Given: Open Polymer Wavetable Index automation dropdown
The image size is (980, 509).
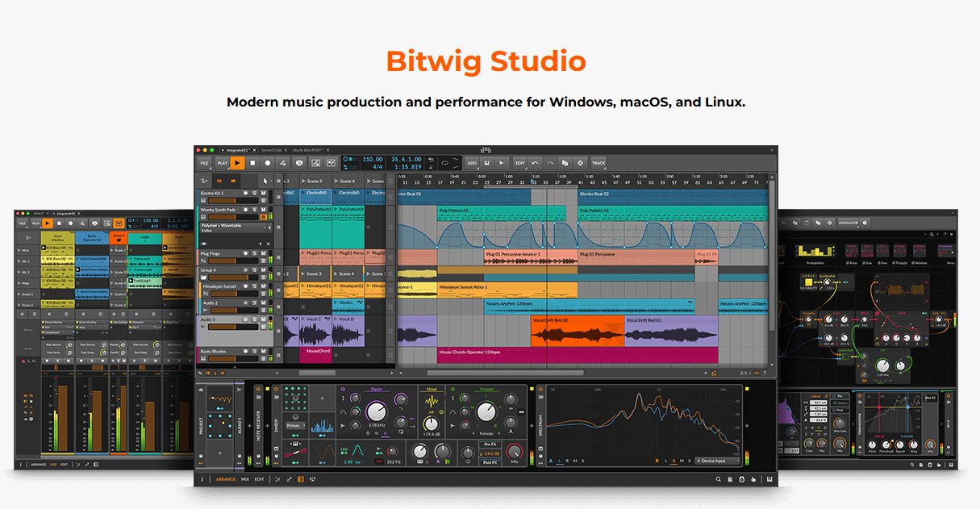Looking at the screenshot, I should coord(265,227).
